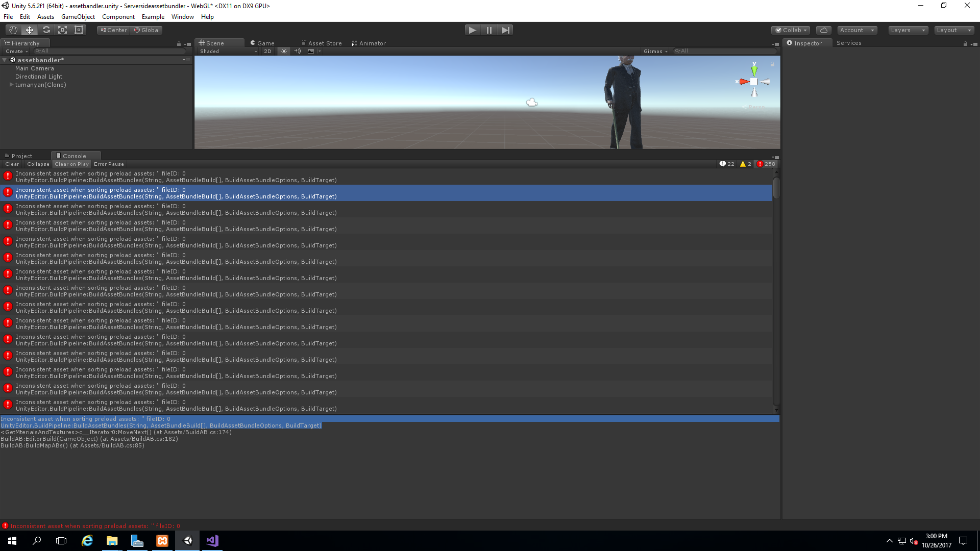
Task: Toggle the Collapse option in Console
Action: [x=38, y=164]
